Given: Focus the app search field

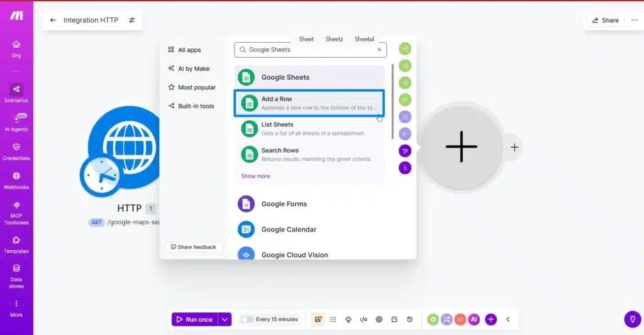Looking at the screenshot, I should 310,50.
